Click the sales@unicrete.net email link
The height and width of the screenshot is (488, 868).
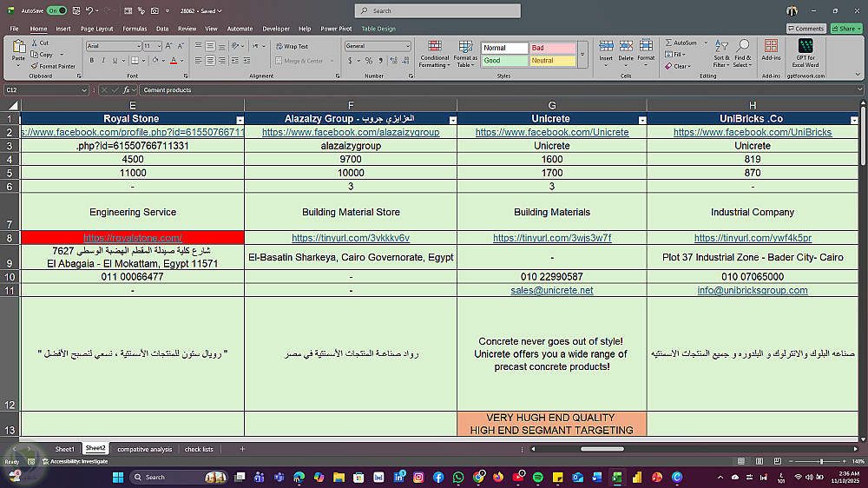pyautogui.click(x=552, y=290)
